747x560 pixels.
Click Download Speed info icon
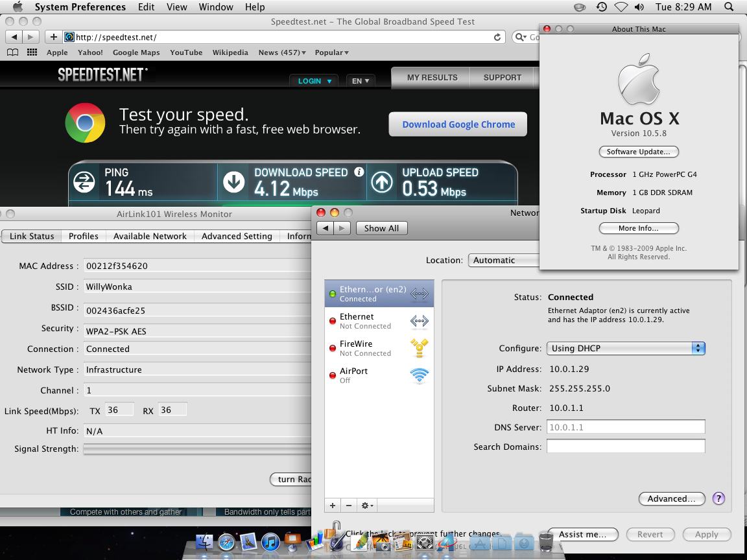click(x=359, y=172)
